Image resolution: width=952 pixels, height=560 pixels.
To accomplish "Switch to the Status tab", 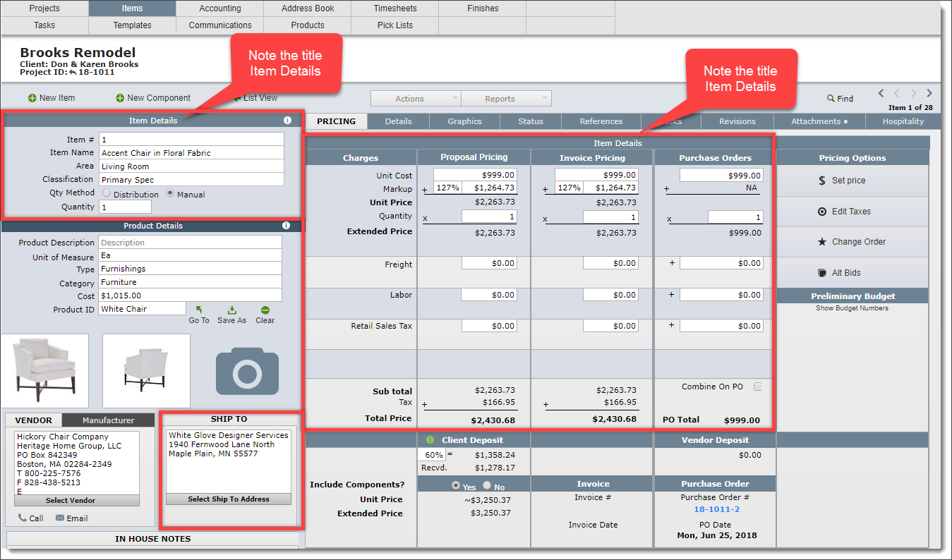I will click(531, 121).
